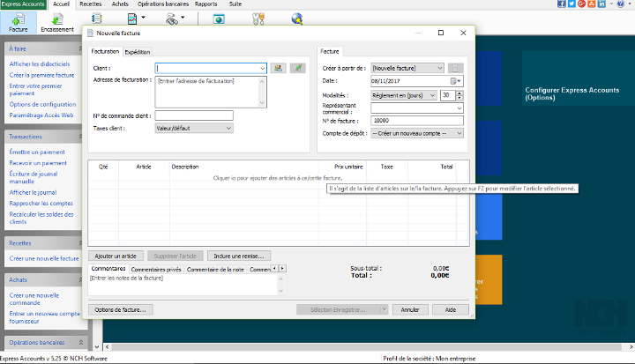635x364 pixels.
Task: Open the Recettes menu
Action: coord(91,4)
